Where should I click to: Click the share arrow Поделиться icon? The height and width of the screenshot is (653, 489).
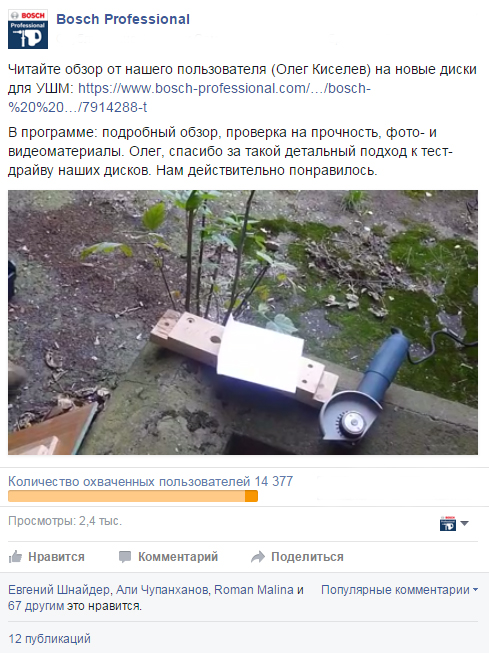(x=258, y=557)
